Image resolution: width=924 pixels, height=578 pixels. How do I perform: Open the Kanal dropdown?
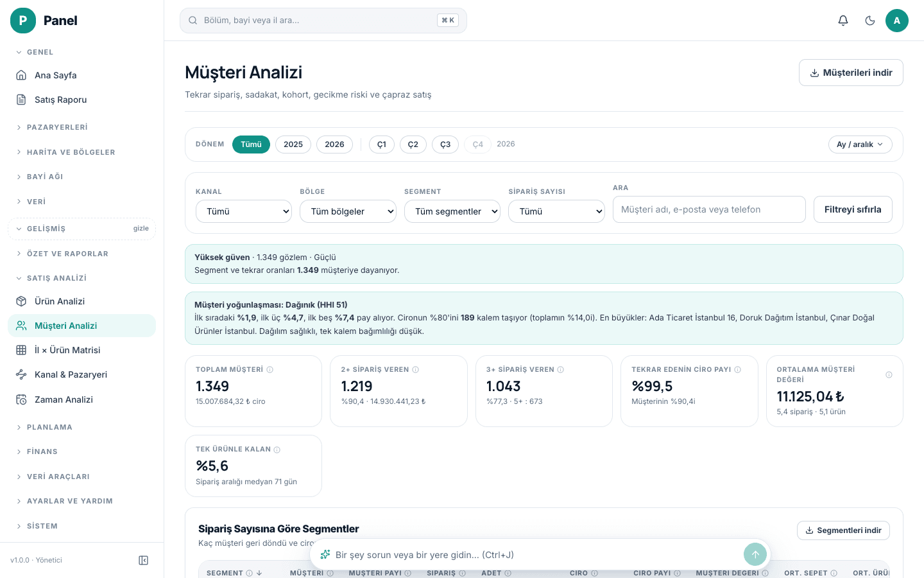(244, 211)
